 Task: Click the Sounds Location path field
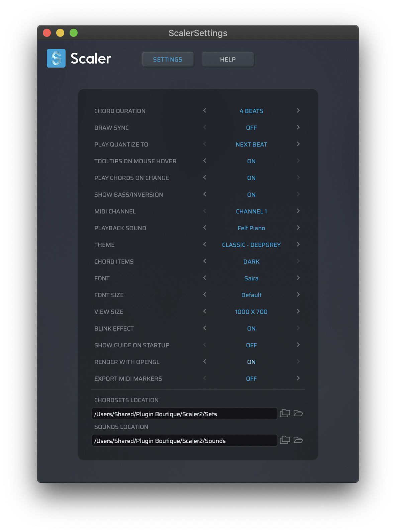(184, 440)
